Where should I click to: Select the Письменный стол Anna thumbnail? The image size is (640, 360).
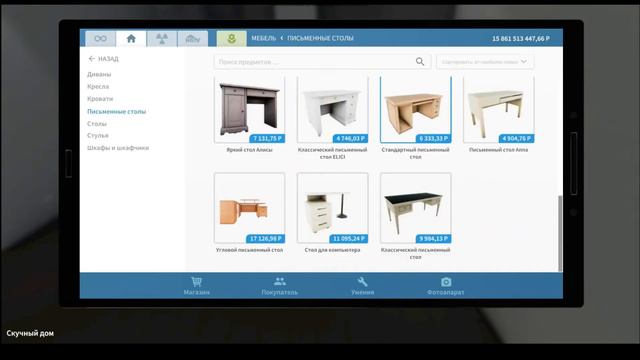(x=499, y=109)
